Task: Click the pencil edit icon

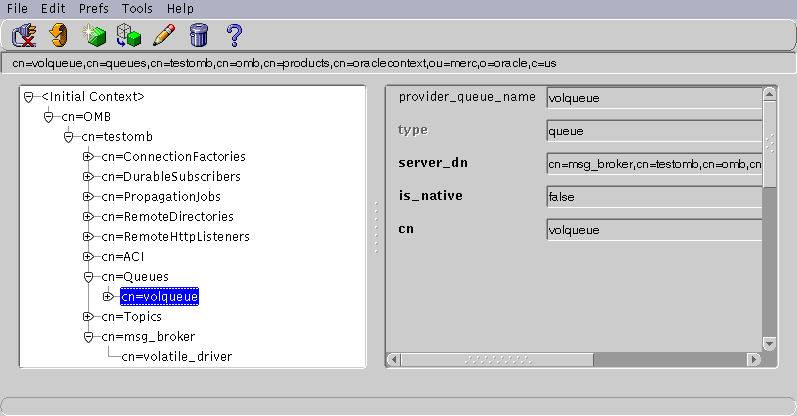Action: click(163, 37)
